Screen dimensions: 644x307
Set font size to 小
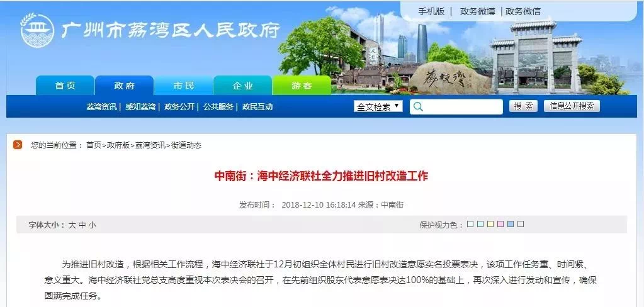click(92, 225)
